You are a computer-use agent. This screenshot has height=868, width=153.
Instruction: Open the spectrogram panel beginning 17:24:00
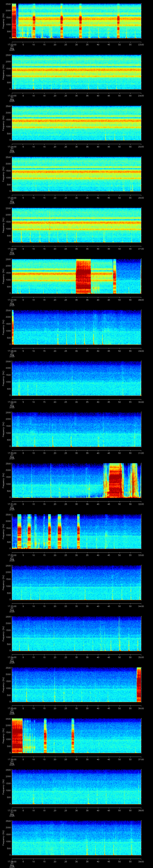76,123
